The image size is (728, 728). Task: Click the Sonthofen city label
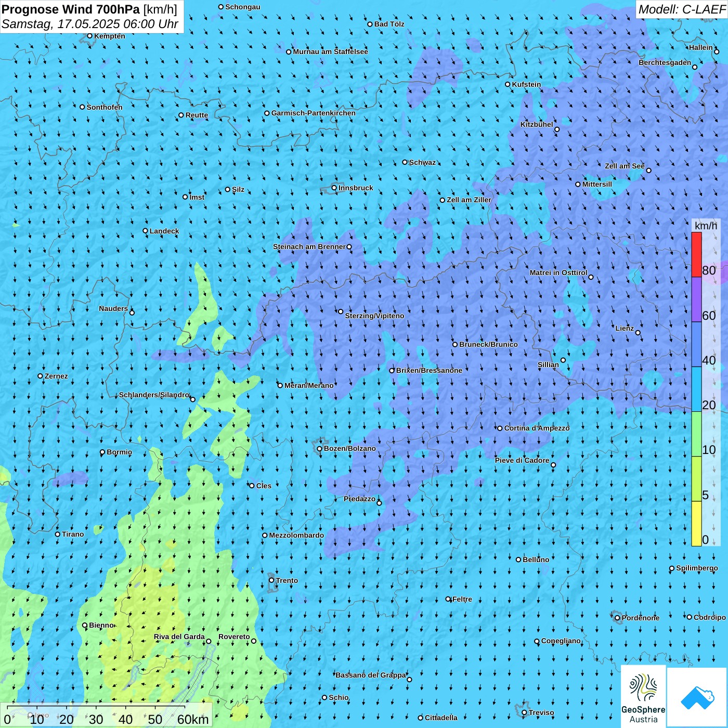(105, 107)
